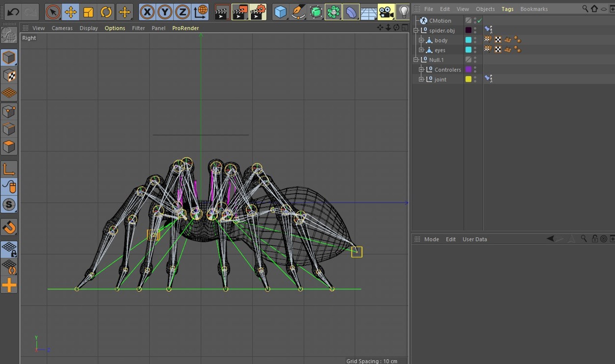The height and width of the screenshot is (364, 615).
Task: Toggle CMotion enable green checkmark
Action: tap(480, 21)
